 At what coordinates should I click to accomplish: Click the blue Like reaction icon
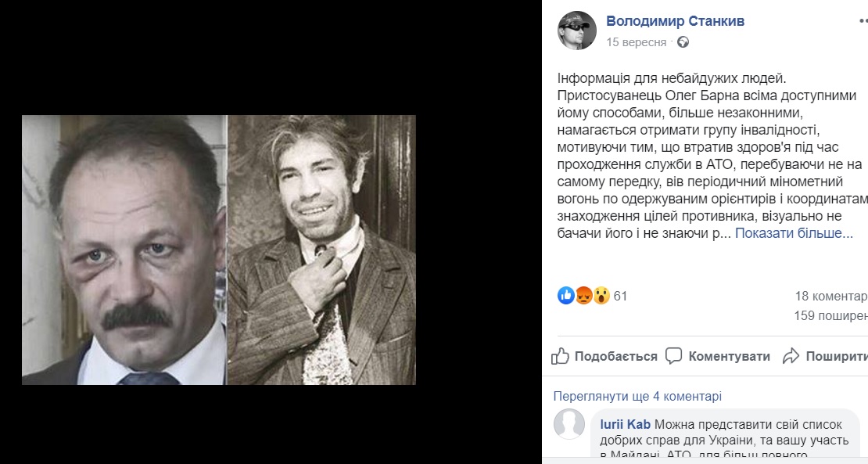click(x=565, y=296)
